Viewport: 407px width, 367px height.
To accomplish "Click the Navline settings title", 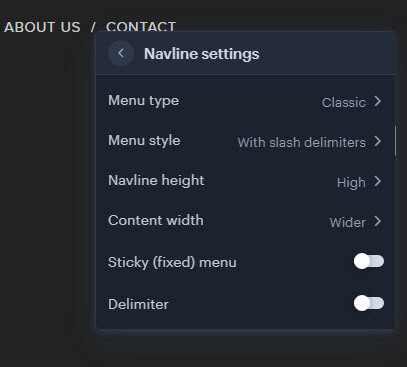I will [201, 54].
